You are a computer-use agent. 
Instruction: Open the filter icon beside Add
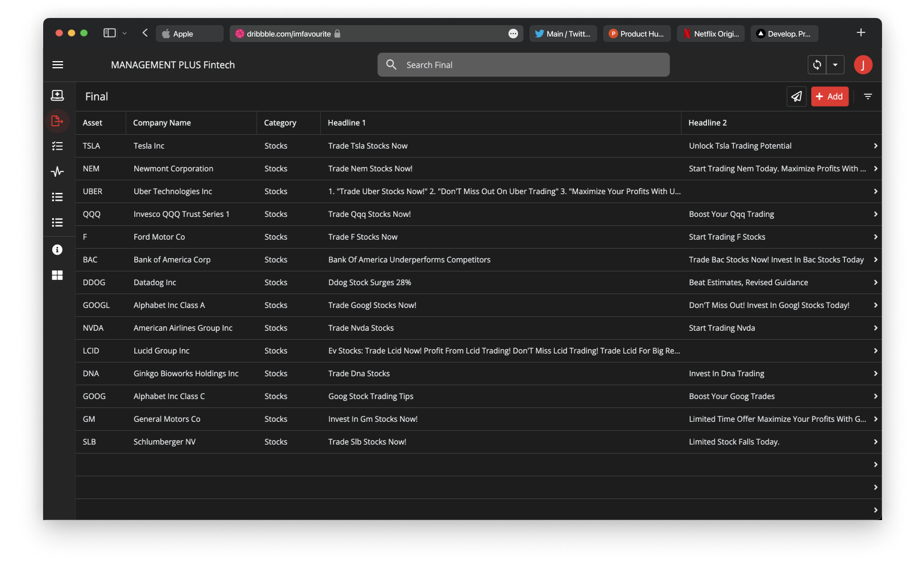pyautogui.click(x=868, y=96)
